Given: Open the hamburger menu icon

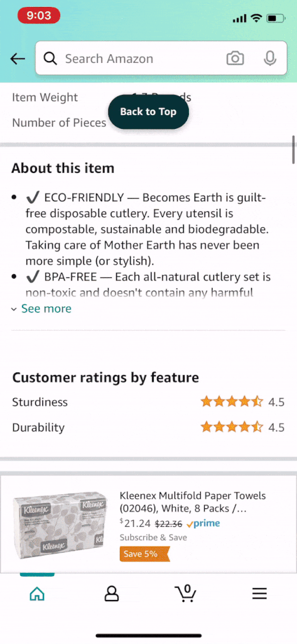Looking at the screenshot, I should [260, 594].
